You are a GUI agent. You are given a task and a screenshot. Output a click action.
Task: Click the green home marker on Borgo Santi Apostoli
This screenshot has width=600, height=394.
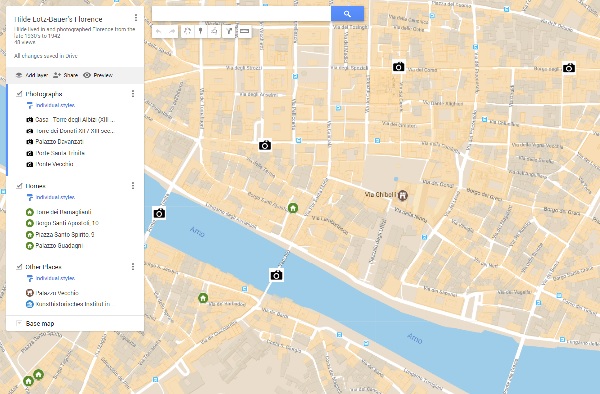tap(293, 208)
